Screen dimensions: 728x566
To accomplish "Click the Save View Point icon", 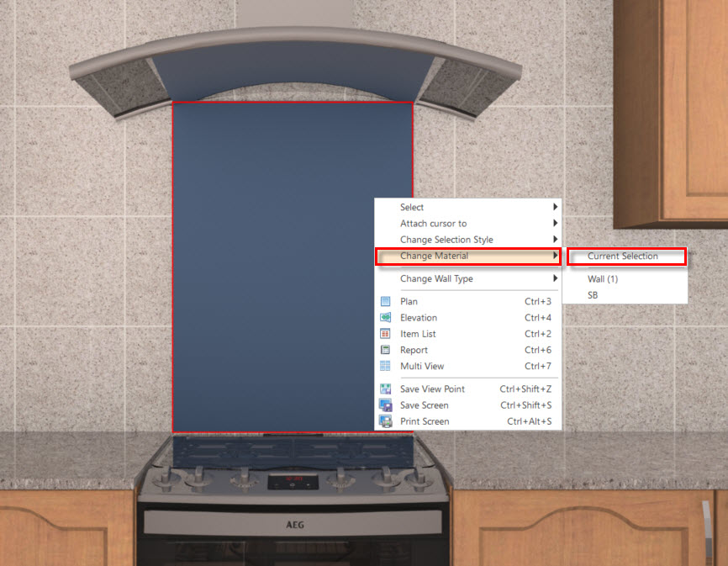I will [385, 389].
